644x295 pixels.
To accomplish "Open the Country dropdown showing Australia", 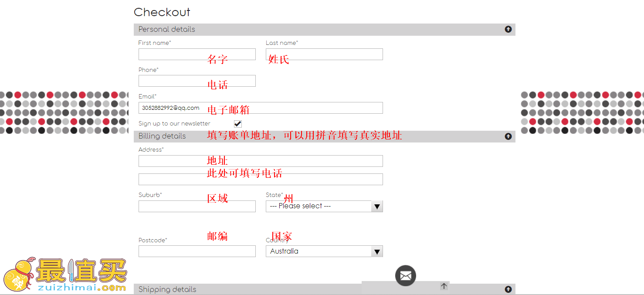I will (x=324, y=251).
